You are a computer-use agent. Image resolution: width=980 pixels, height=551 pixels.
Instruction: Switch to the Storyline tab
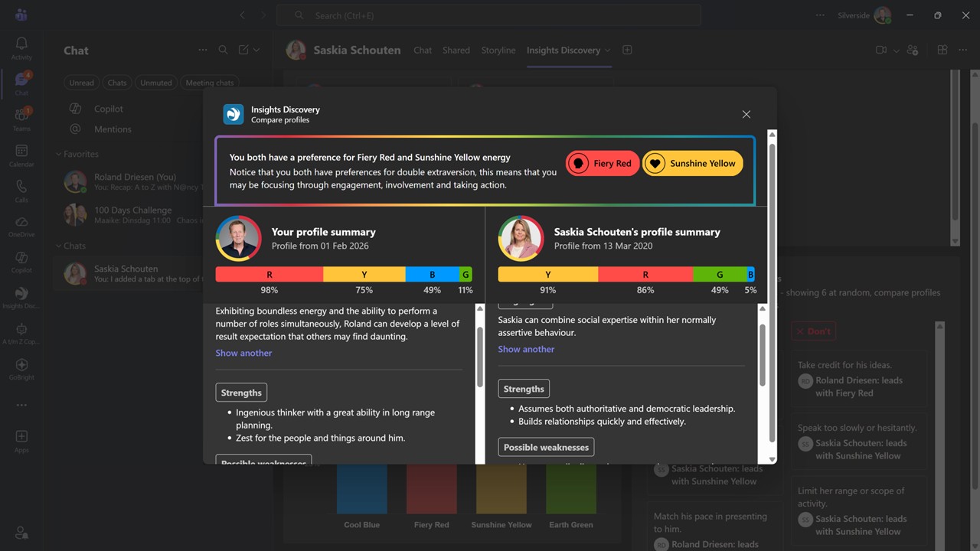(x=498, y=51)
